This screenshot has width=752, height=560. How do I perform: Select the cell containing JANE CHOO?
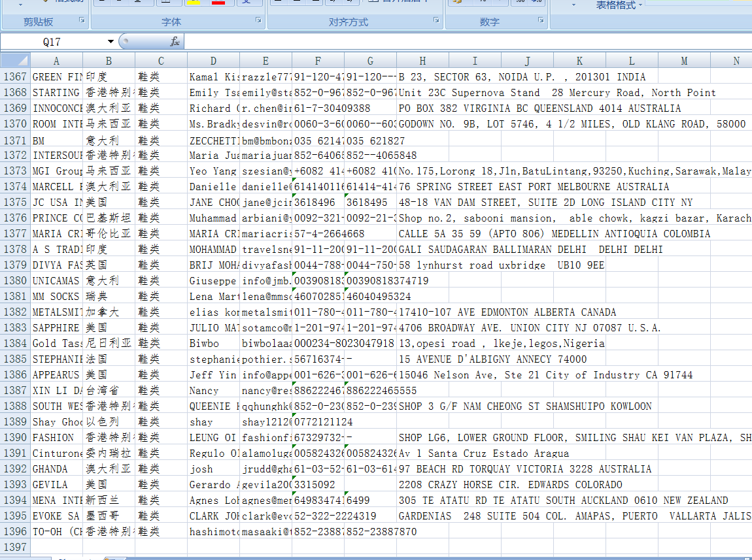[x=213, y=203]
